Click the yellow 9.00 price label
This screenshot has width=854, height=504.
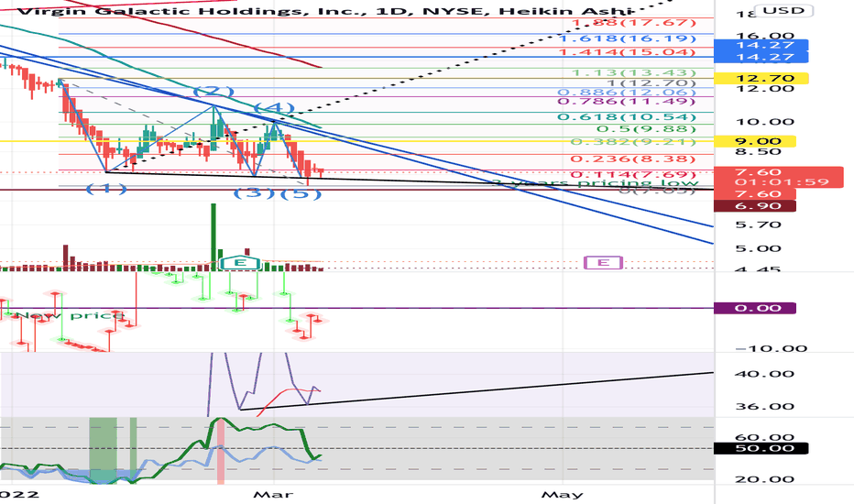(754, 141)
